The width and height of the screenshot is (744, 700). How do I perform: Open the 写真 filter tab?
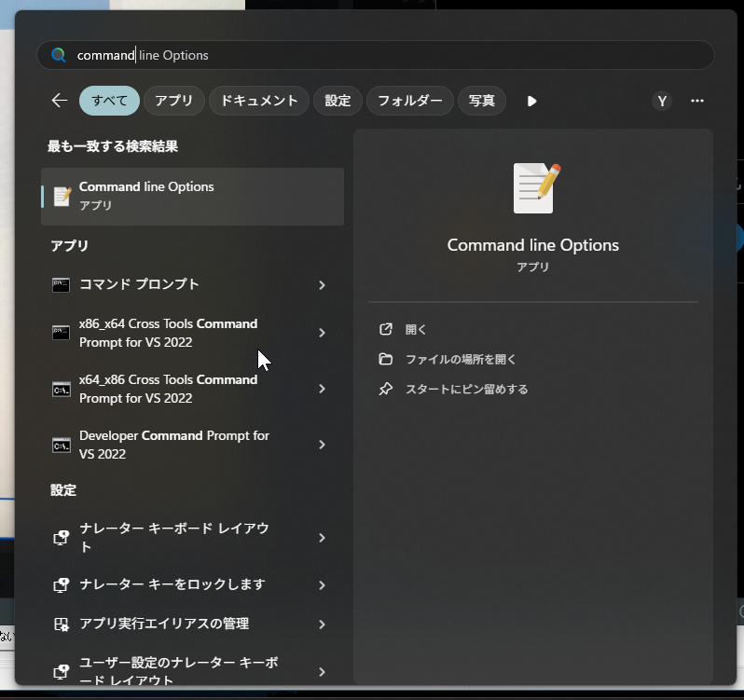[482, 101]
